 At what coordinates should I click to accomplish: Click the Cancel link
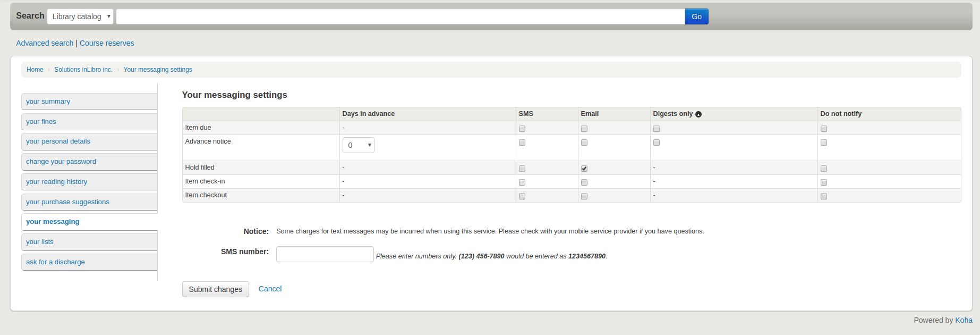(x=270, y=289)
